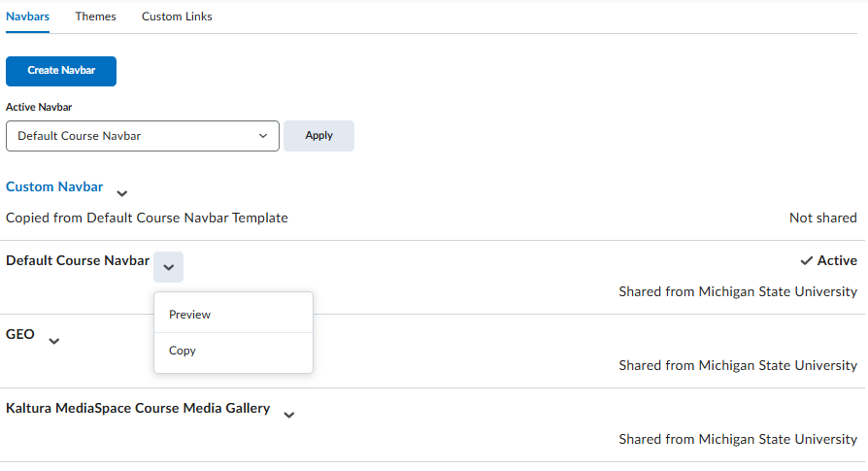Viewport: 868px width, 471px height.
Task: Go to the Custom Links tab
Action: [177, 17]
